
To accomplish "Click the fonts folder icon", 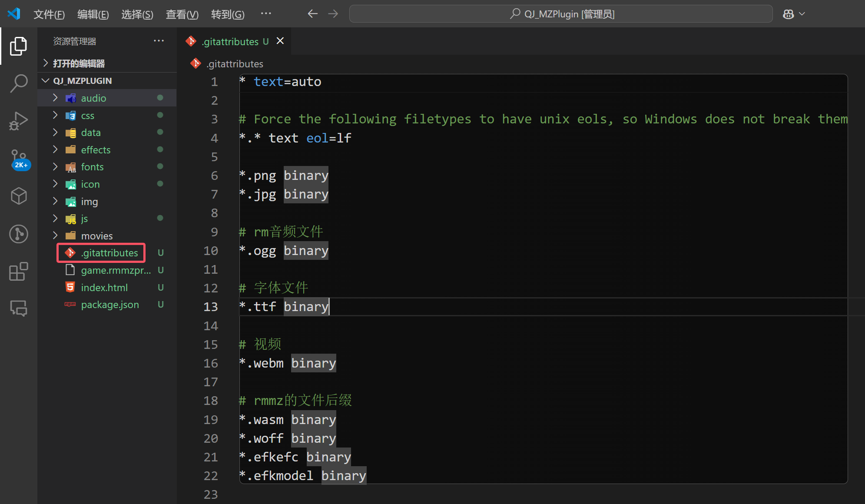I will [70, 167].
